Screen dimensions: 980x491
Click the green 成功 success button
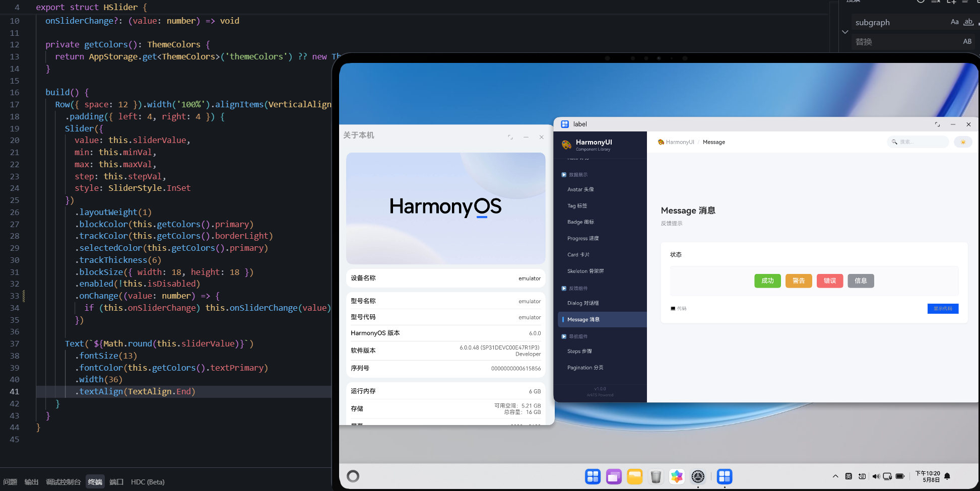click(767, 281)
